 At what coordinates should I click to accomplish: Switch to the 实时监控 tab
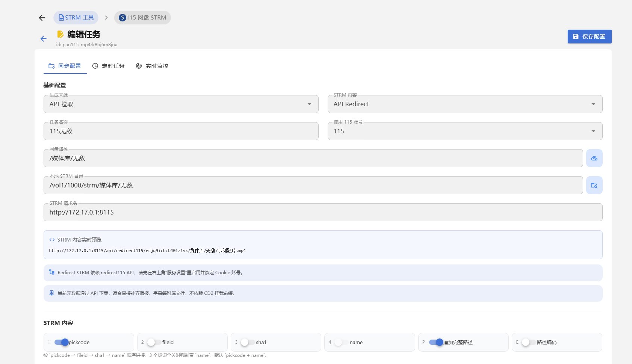[x=152, y=66]
